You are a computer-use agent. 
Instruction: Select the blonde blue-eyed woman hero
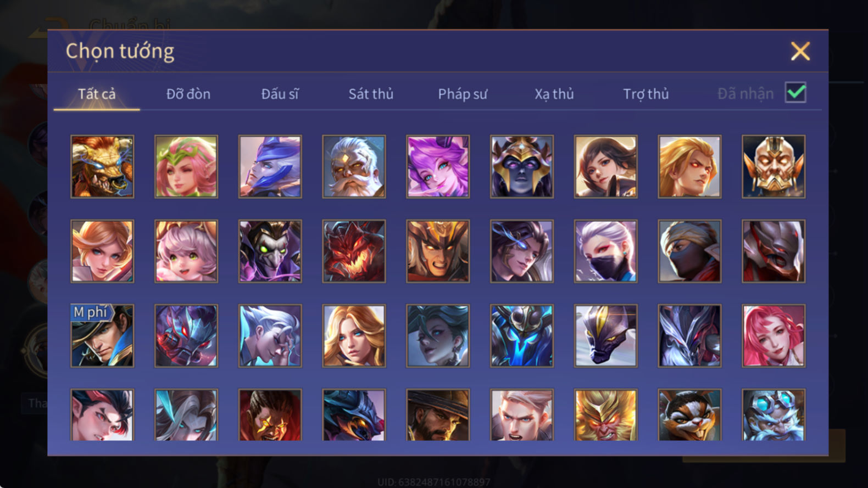pyautogui.click(x=354, y=335)
